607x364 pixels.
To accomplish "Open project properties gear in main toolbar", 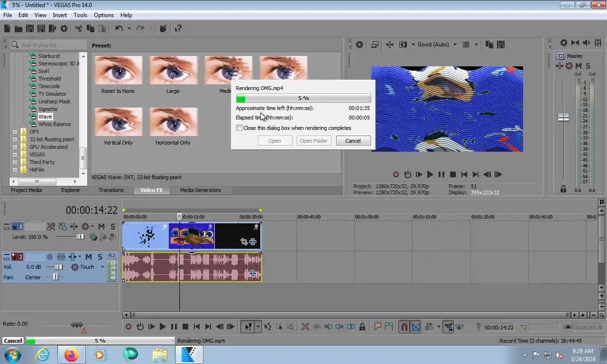I will pyautogui.click(x=64, y=29).
